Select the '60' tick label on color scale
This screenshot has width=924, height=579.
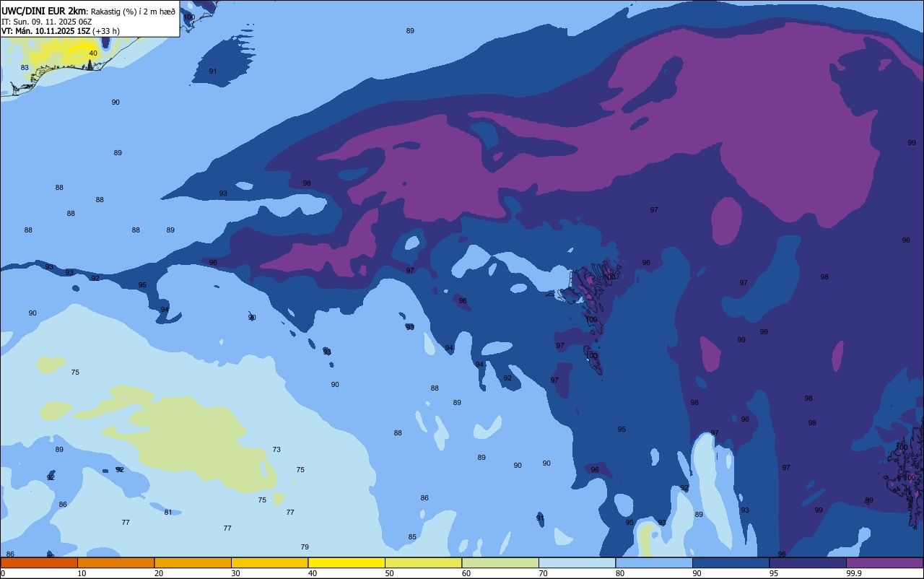pyautogui.click(x=466, y=573)
